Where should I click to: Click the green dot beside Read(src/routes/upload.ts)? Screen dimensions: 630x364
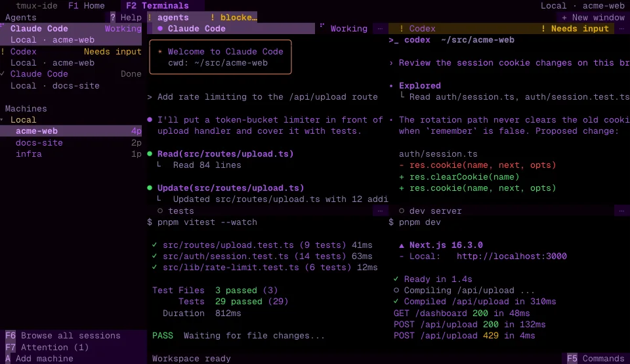[150, 154]
